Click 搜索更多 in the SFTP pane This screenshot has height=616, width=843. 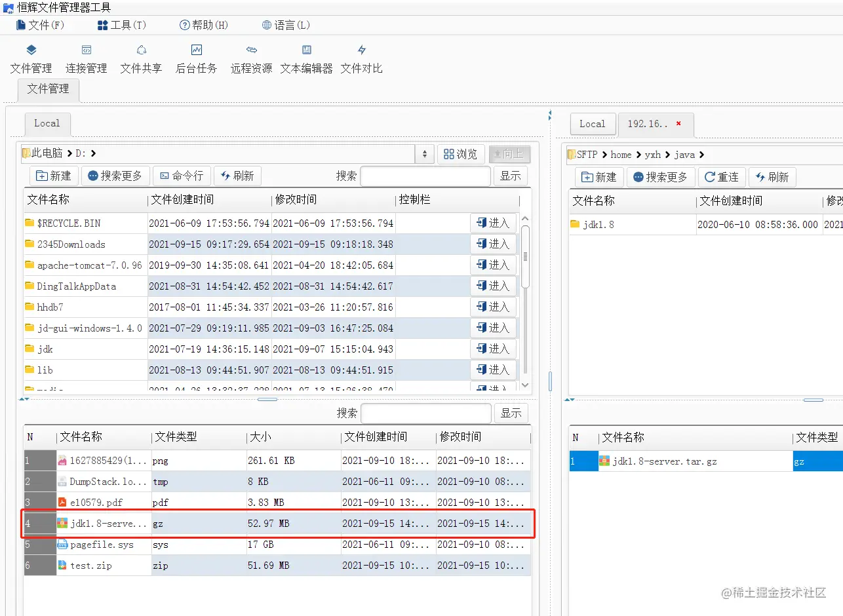click(661, 177)
